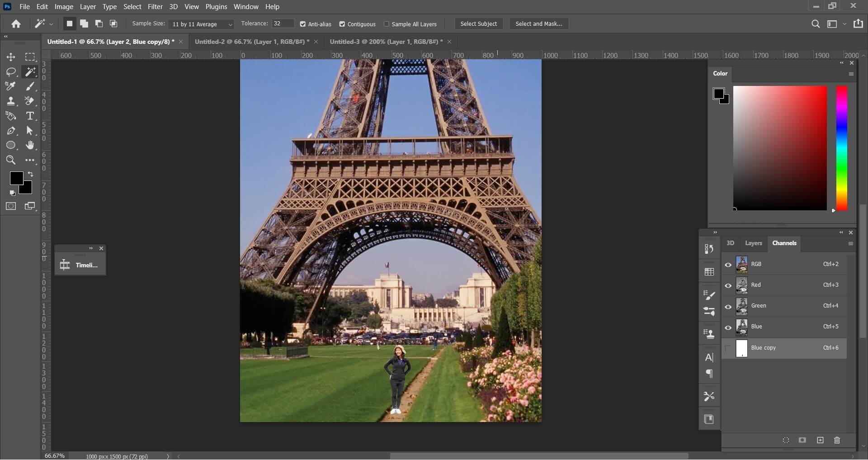
Task: Select the Text tool
Action: click(30, 116)
